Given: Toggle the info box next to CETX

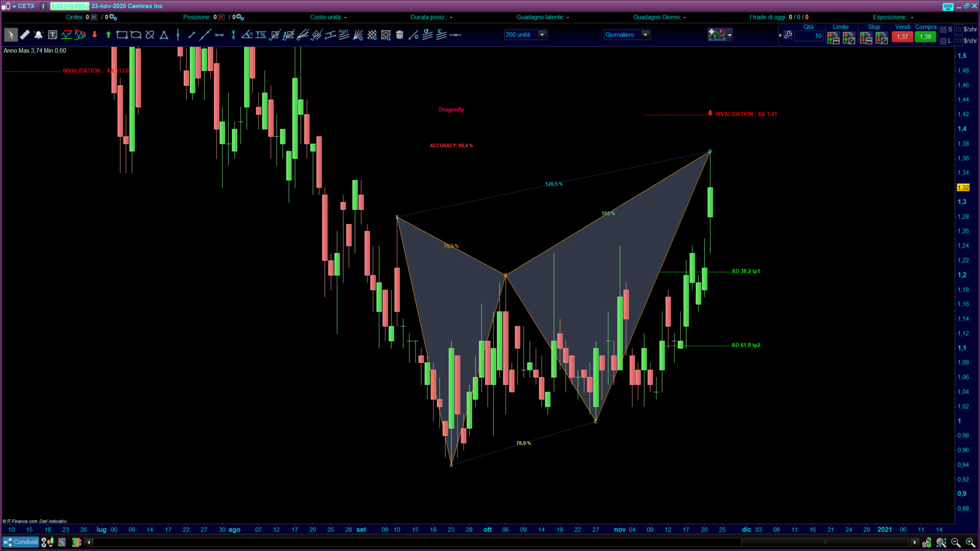Looking at the screenshot, I should point(43,6).
